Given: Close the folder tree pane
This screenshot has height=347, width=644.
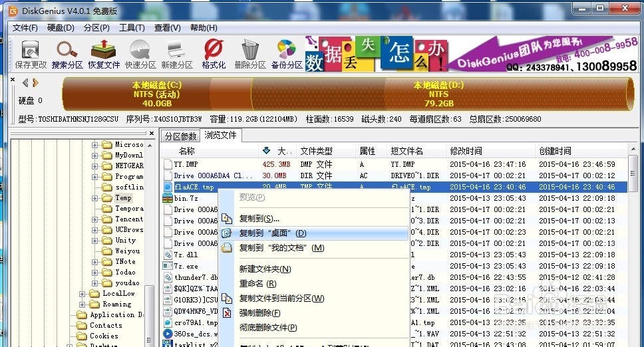Looking at the screenshot, I should click(x=152, y=134).
